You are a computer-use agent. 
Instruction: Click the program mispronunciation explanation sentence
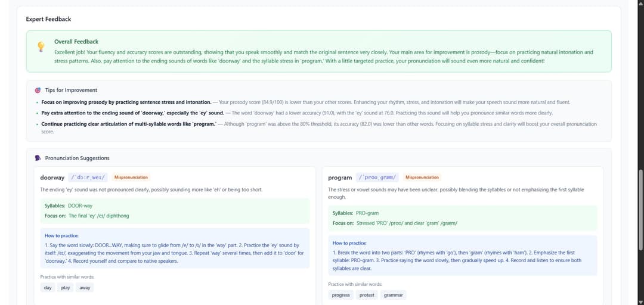click(x=456, y=194)
